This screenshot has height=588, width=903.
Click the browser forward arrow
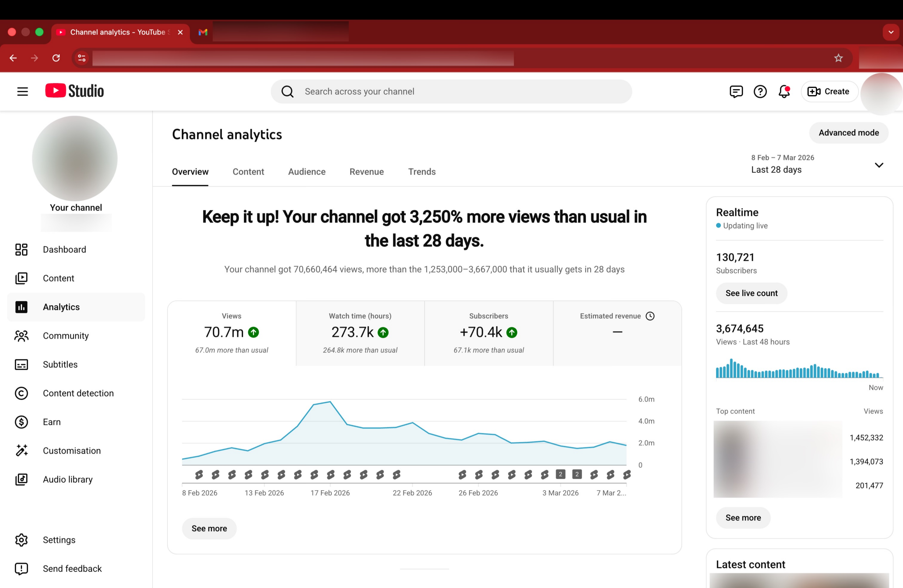(35, 58)
